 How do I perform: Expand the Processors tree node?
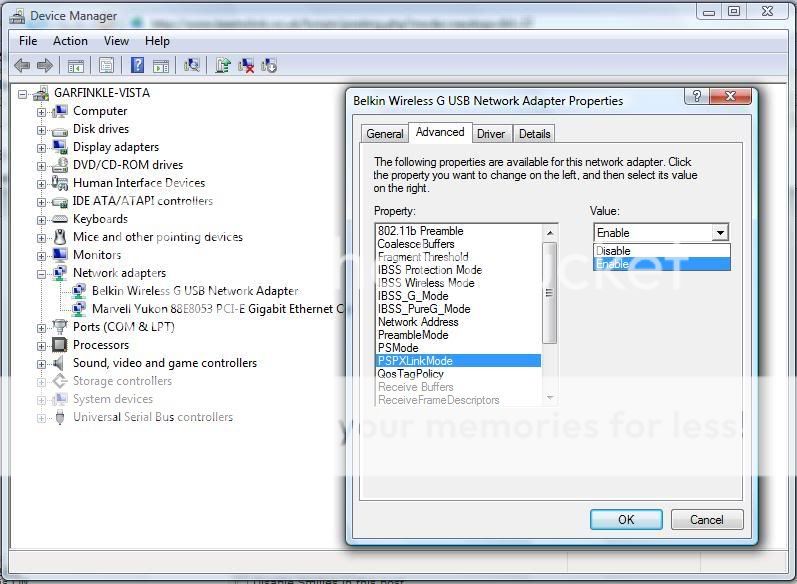pos(42,345)
